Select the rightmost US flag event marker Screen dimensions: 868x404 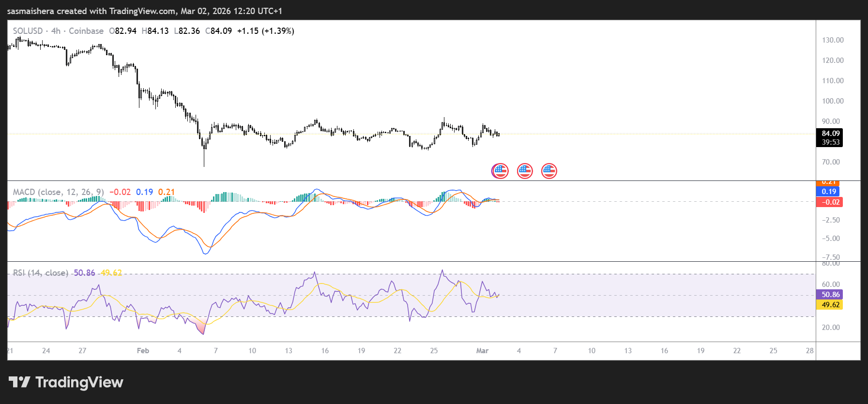pyautogui.click(x=549, y=171)
